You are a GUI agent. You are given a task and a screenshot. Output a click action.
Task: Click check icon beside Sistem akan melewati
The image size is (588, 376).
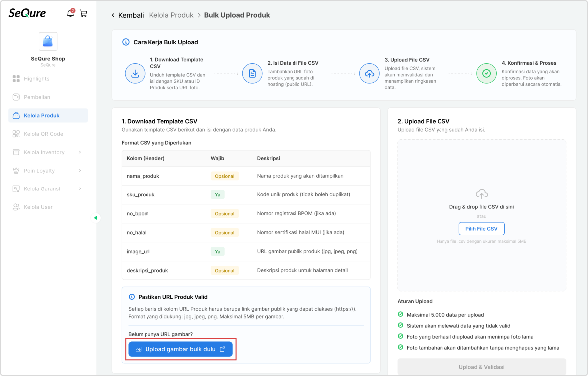(x=401, y=325)
